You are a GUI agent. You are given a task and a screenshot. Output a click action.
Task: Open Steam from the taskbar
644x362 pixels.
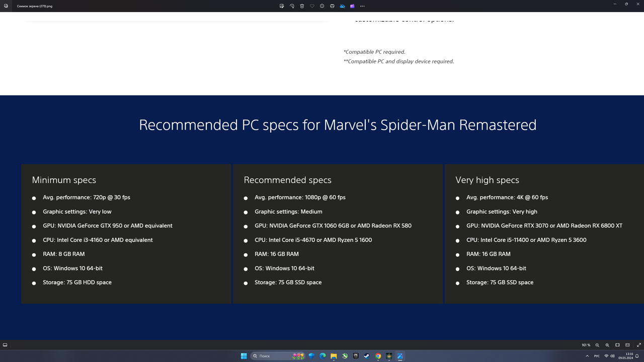(x=367, y=356)
